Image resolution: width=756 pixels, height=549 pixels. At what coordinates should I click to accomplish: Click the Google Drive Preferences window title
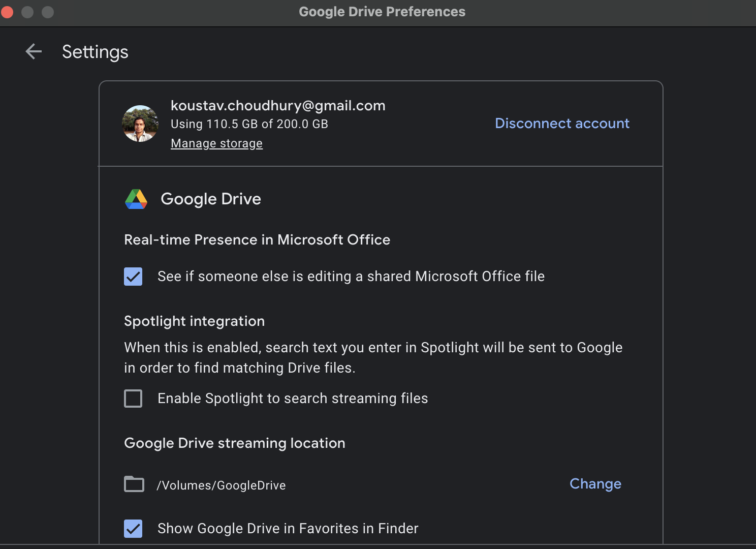pyautogui.click(x=382, y=12)
